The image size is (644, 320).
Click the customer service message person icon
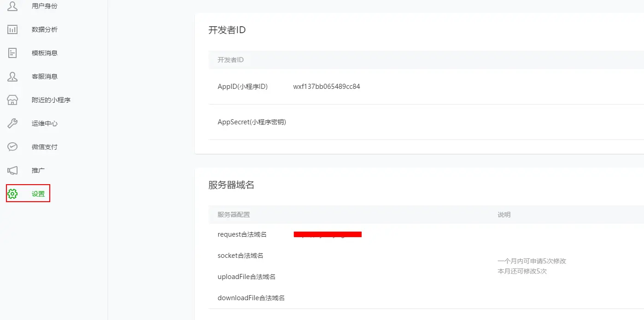pos(12,76)
